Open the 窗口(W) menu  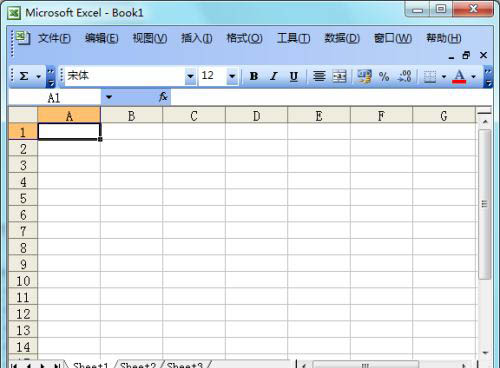click(x=393, y=38)
